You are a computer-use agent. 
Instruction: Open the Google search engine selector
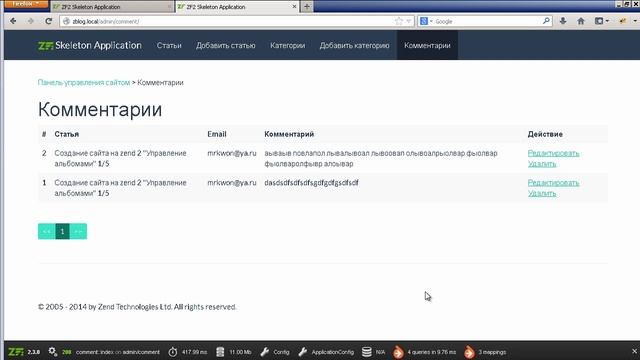coord(426,21)
